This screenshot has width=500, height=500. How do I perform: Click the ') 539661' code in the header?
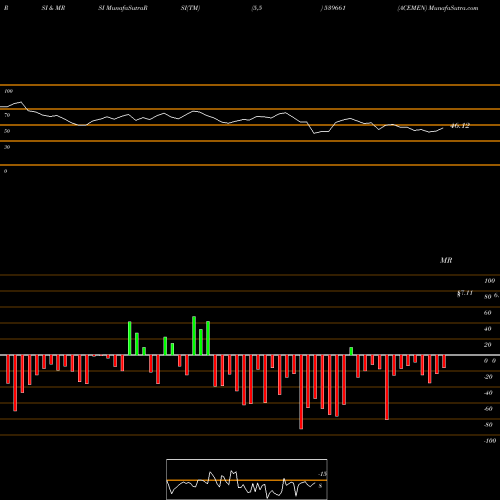click(x=333, y=8)
